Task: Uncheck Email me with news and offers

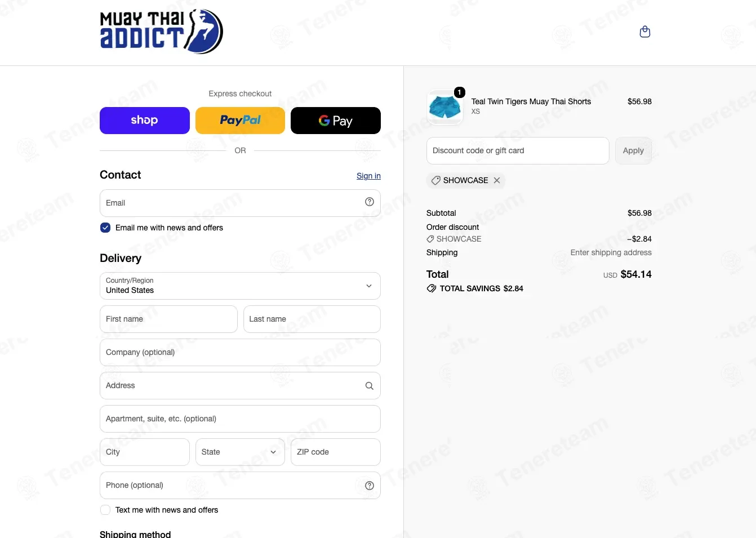Action: (105, 228)
